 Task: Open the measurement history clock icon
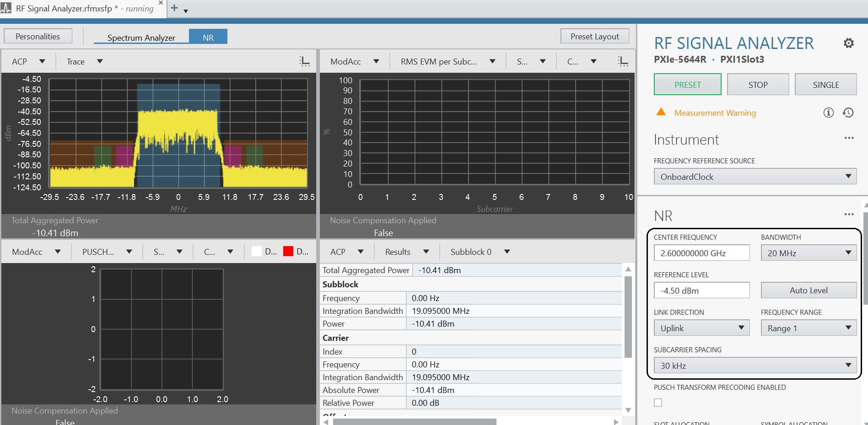[x=848, y=113]
